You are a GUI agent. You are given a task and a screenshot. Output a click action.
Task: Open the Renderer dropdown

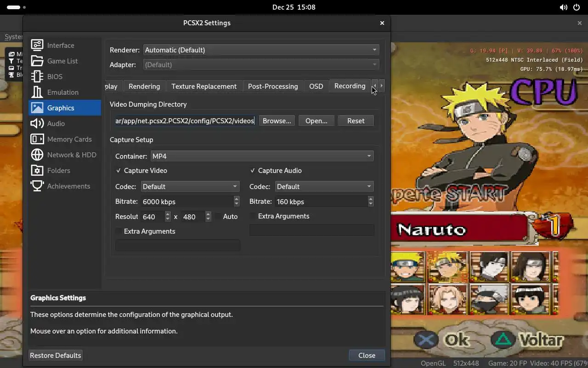point(261,50)
